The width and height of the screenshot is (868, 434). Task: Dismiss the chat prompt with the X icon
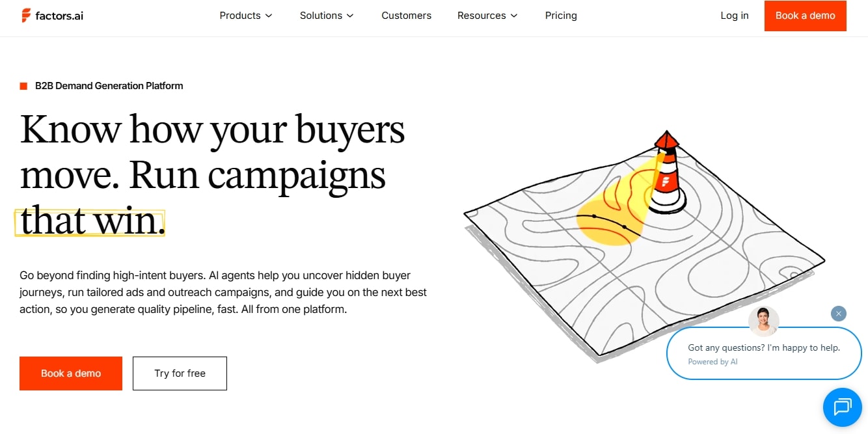[838, 314]
